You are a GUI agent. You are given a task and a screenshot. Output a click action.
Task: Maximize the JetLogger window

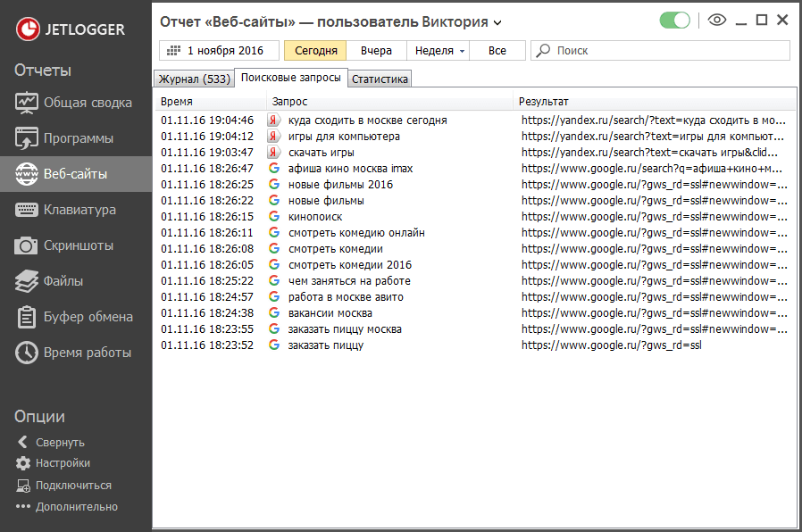point(762,20)
